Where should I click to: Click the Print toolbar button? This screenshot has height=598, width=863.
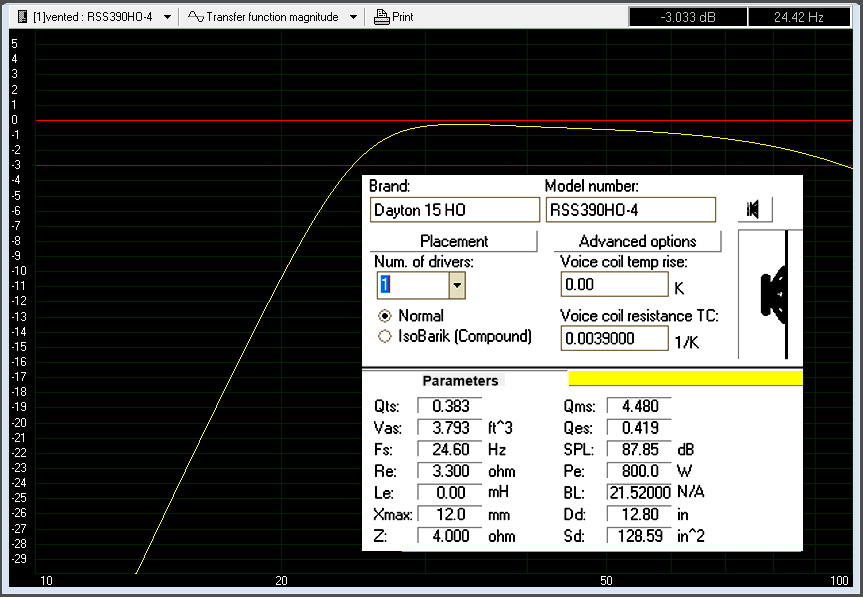click(x=394, y=17)
